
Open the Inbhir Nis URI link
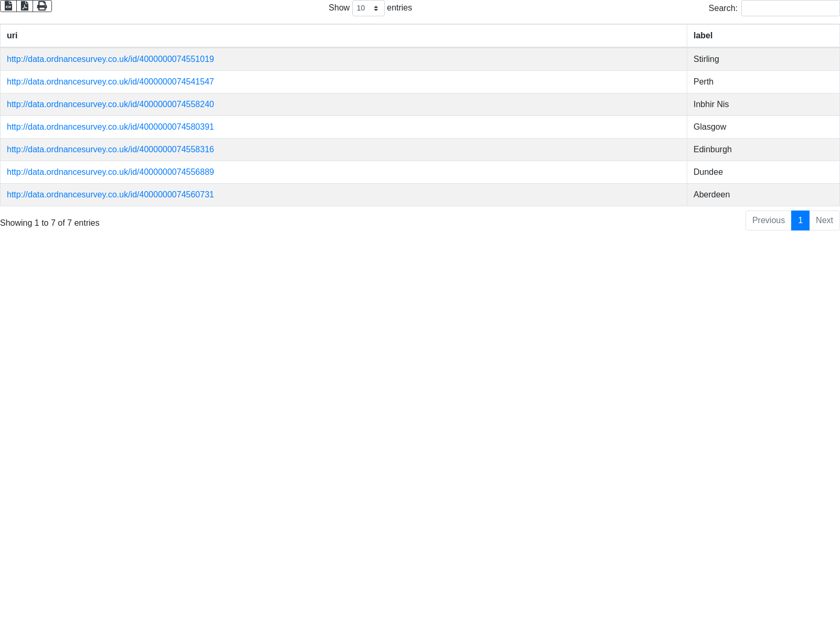coord(110,104)
